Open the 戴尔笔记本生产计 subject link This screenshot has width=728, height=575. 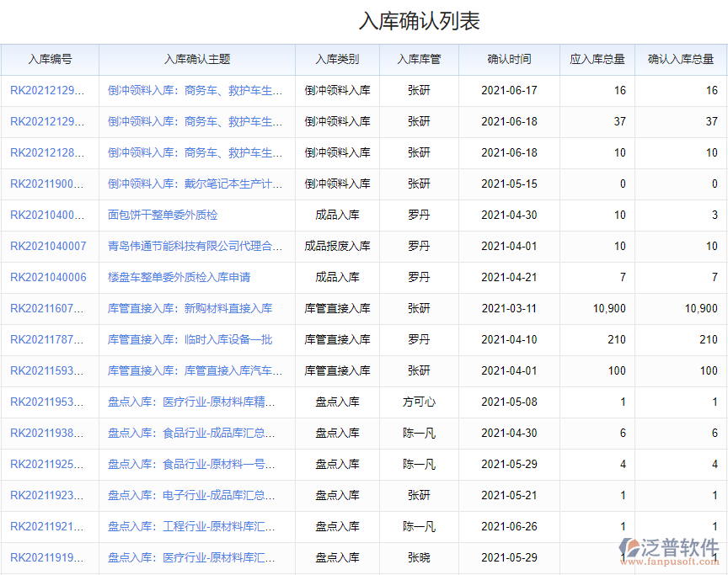[x=195, y=184]
